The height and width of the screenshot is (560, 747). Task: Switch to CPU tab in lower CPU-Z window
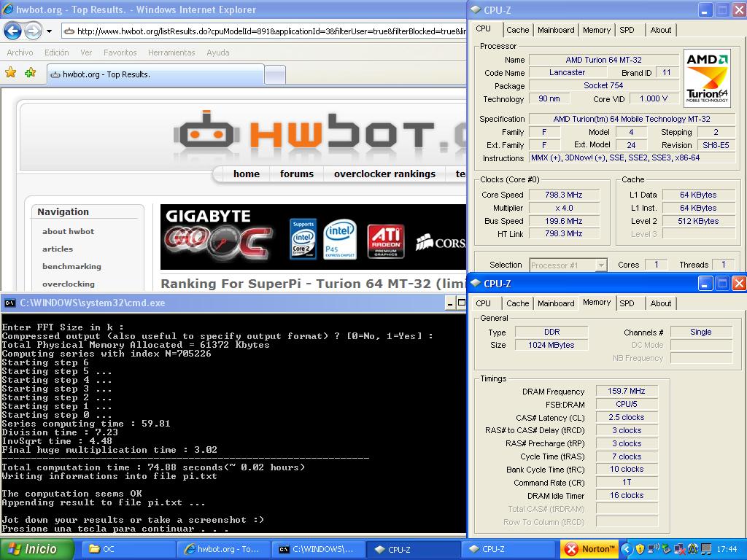[x=483, y=303]
